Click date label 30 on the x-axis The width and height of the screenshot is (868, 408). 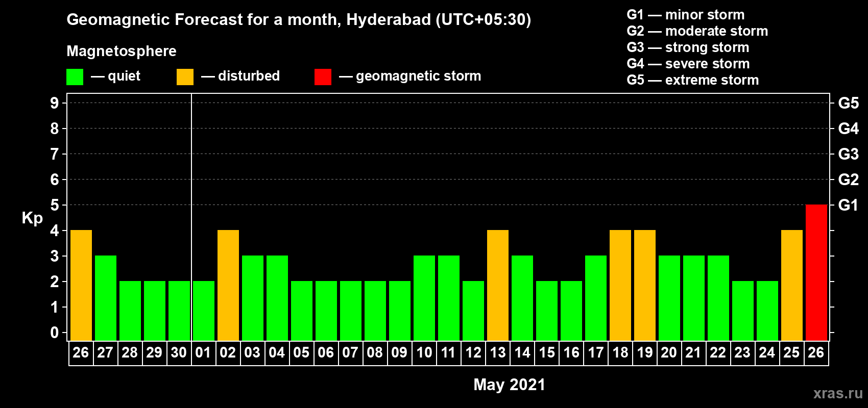click(179, 353)
